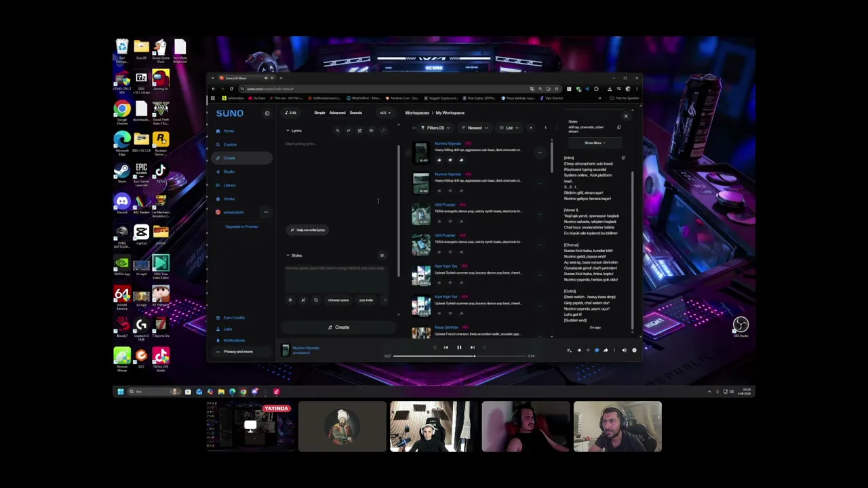
Task: Toggle mute with the player volume icon
Action: pyautogui.click(x=624, y=350)
